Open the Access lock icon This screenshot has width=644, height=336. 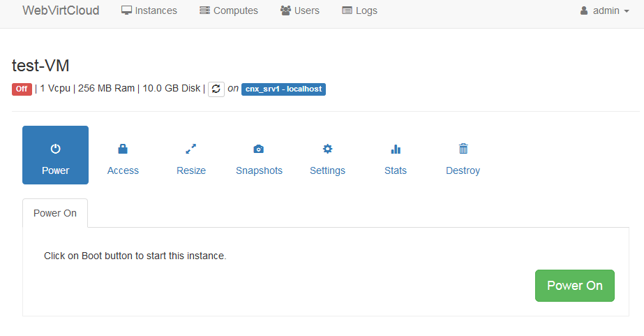[123, 149]
